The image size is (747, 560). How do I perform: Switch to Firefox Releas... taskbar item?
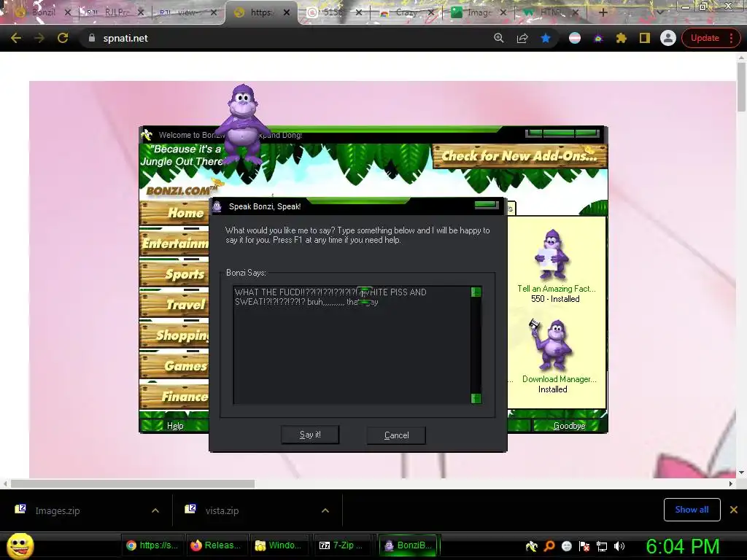point(216,545)
